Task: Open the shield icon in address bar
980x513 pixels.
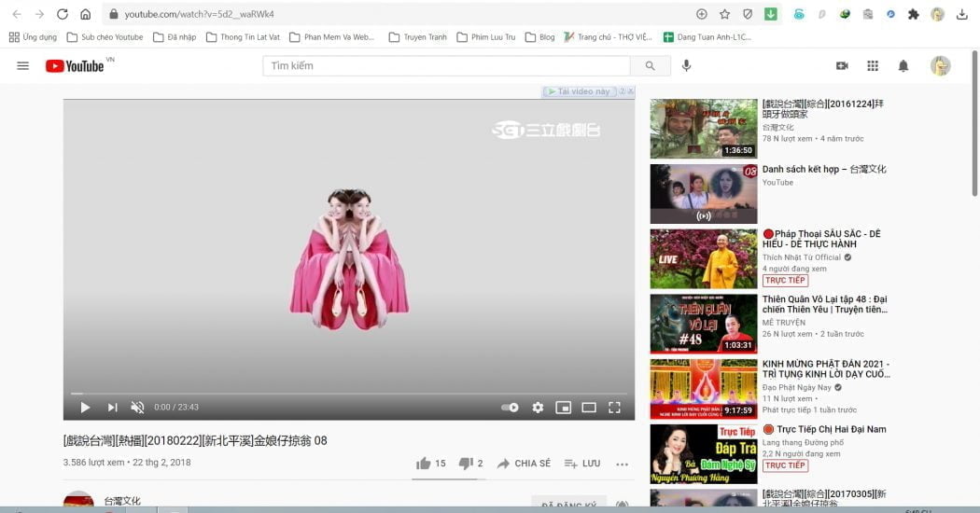Action: [748, 14]
